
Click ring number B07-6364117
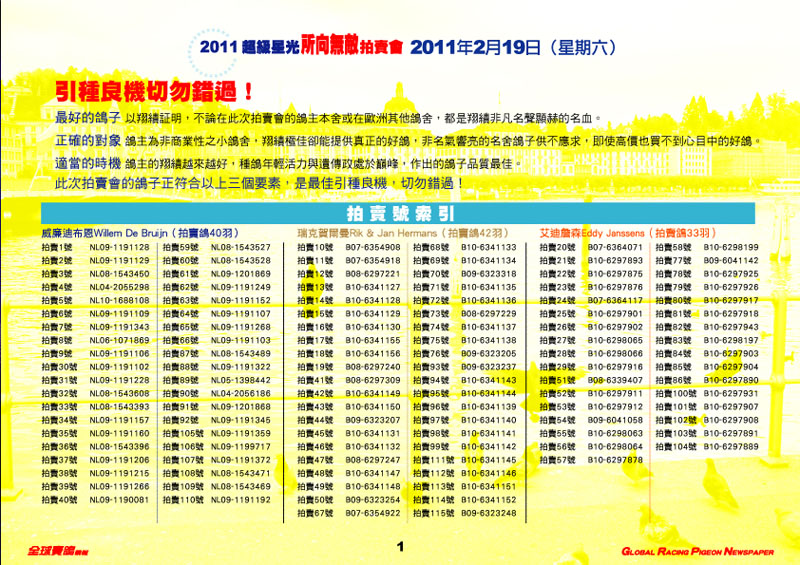pos(615,300)
